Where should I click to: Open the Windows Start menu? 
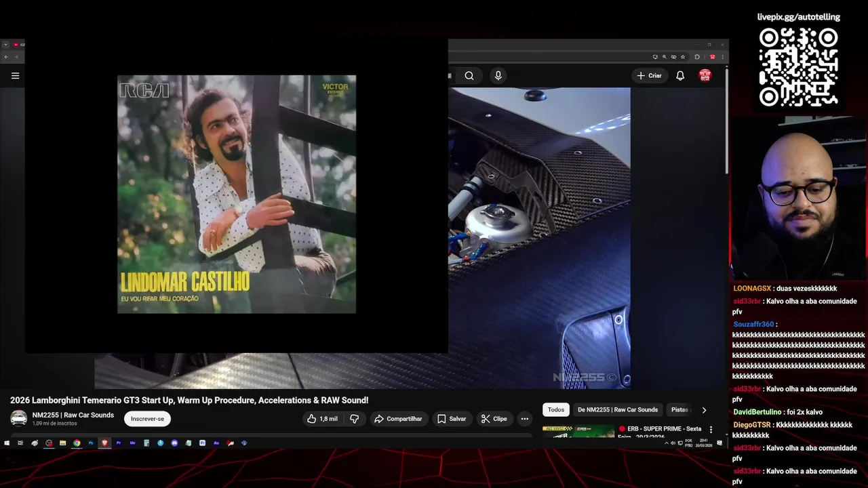[x=7, y=443]
